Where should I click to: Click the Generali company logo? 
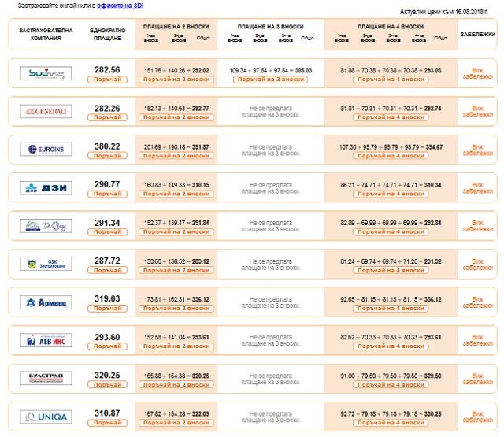tap(46, 111)
